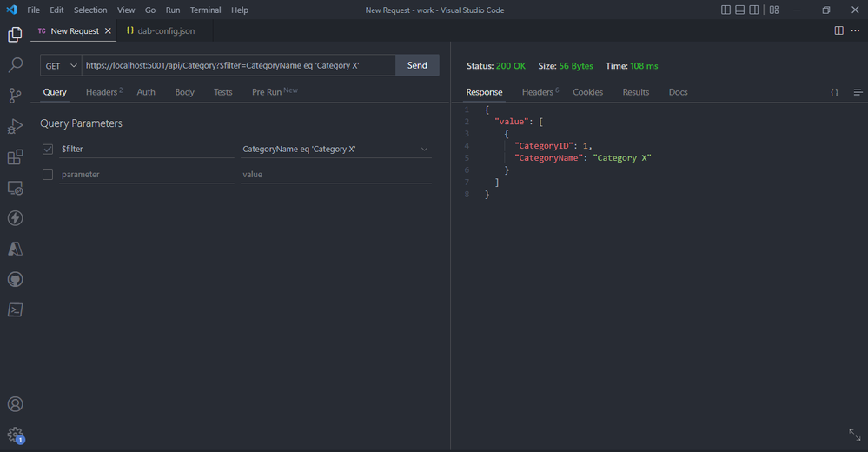868x452 pixels.
Task: Select the Body tab
Action: coord(184,92)
